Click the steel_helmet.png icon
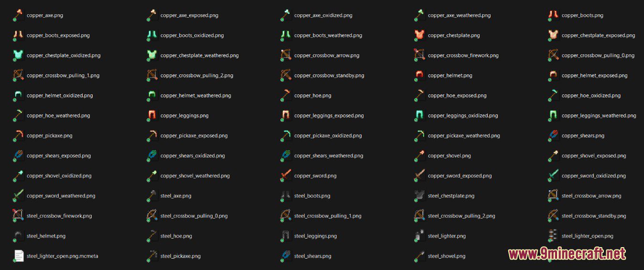The height and width of the screenshot is (270, 644). [x=18, y=236]
